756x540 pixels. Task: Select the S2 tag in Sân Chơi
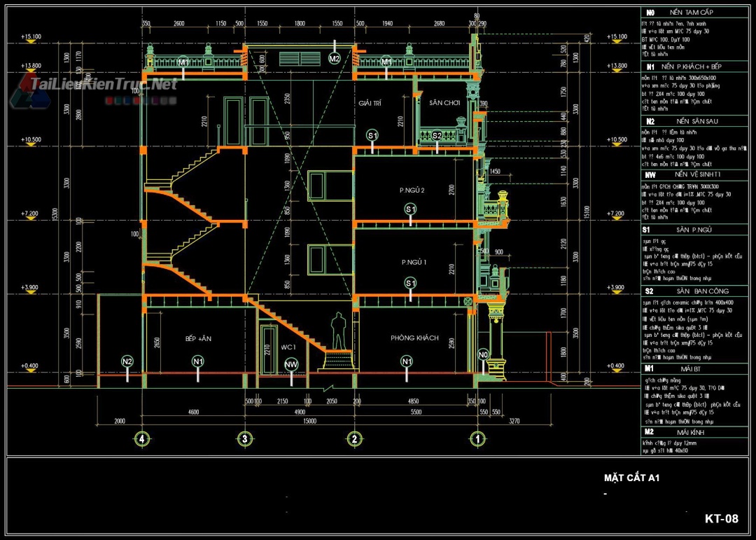coord(437,135)
